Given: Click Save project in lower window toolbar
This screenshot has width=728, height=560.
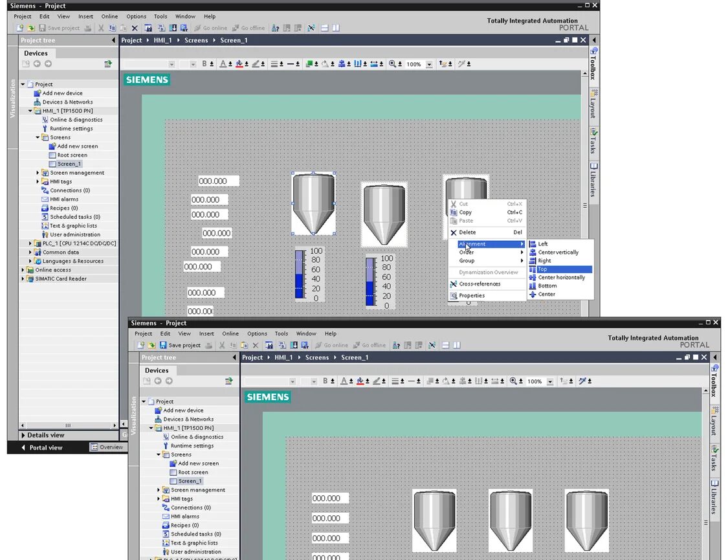Looking at the screenshot, I should tap(180, 345).
